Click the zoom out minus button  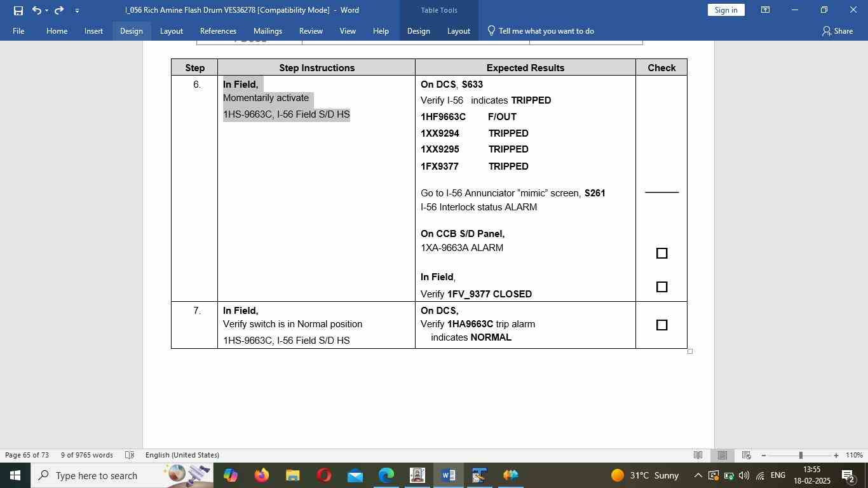point(763,456)
